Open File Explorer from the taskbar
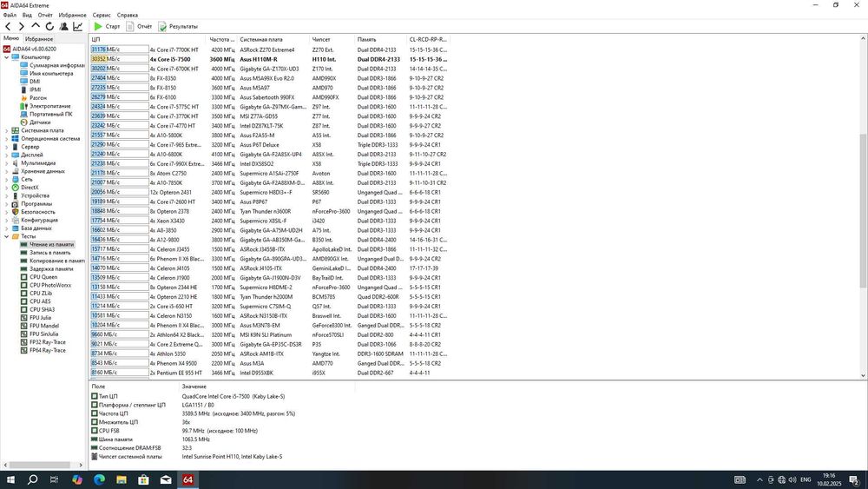Screen dimensions: 868x489 pyautogui.click(x=122, y=479)
